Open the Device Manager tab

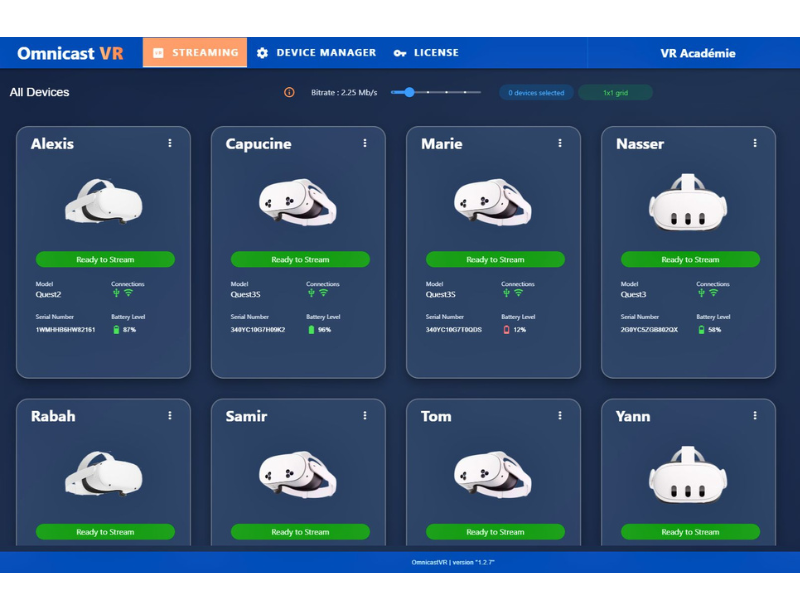(x=316, y=53)
